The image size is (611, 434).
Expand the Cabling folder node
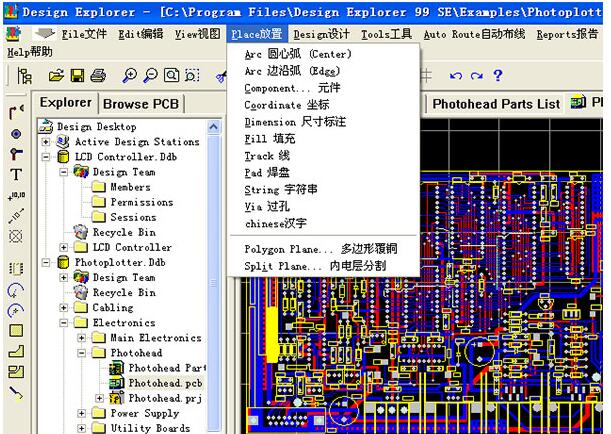(x=64, y=307)
